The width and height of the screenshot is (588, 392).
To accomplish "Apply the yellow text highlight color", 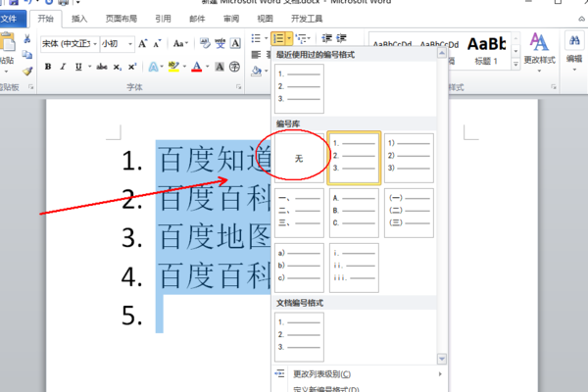I will pyautogui.click(x=173, y=67).
